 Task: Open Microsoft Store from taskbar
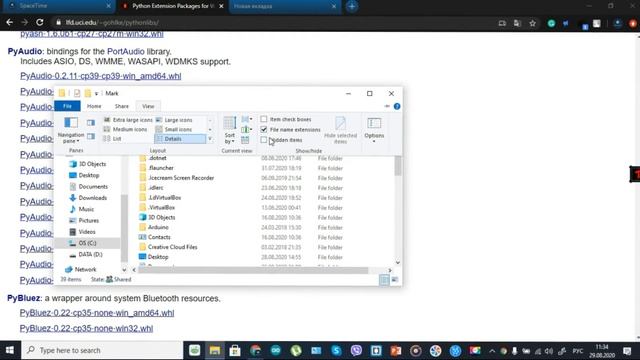[x=235, y=351]
